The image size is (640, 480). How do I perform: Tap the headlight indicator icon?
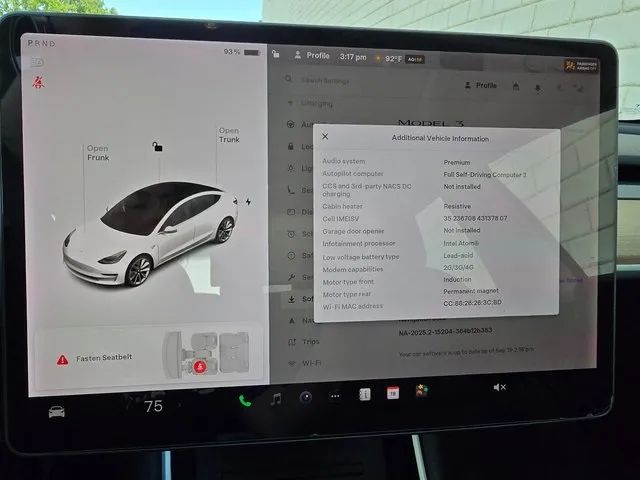[37, 62]
